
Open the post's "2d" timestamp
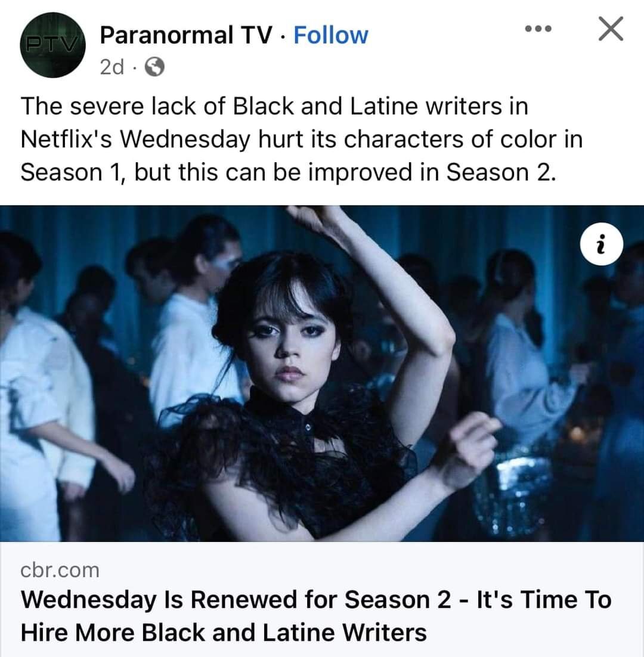112,67
